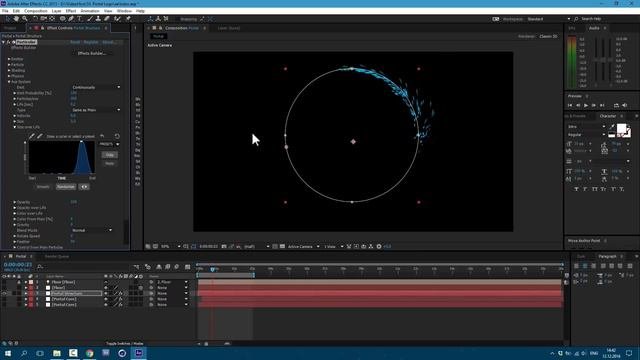640x360 pixels.
Task: Click the Motion Blur enable icon in timeline
Action: tap(176, 267)
